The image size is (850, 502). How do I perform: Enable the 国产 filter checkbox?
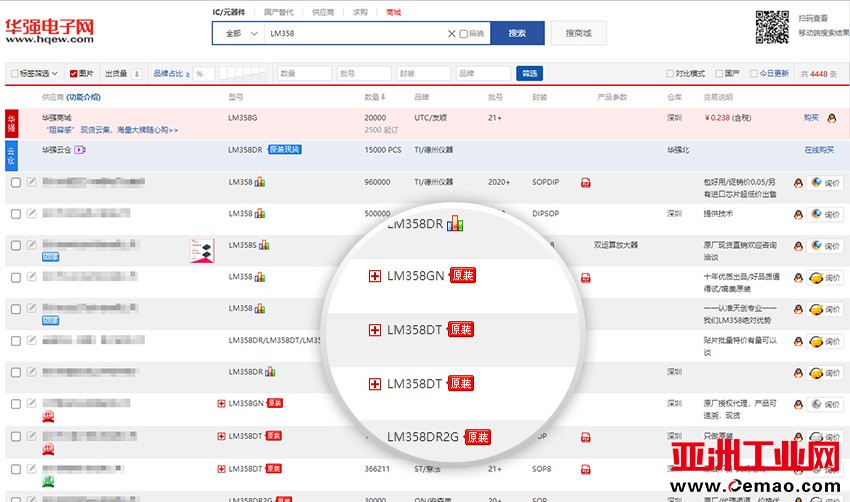click(x=719, y=73)
